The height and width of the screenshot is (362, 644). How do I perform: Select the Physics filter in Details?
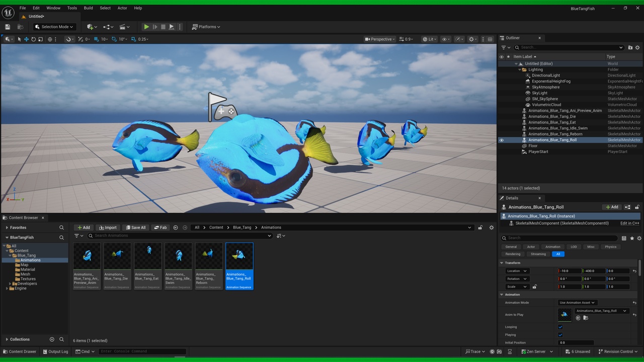(x=611, y=247)
